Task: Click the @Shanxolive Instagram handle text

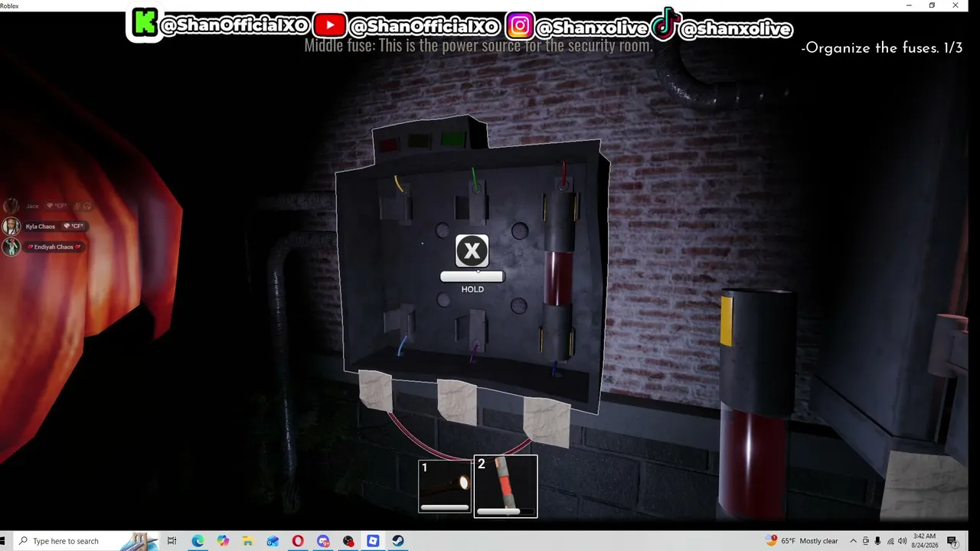Action: [592, 28]
